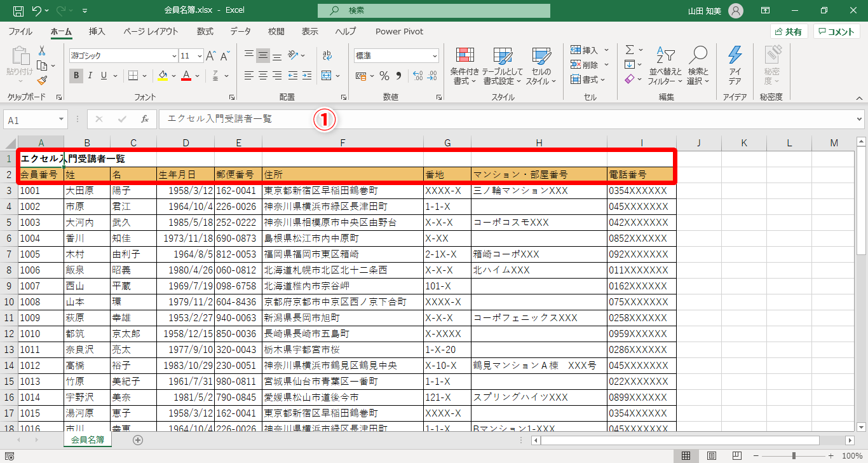Open the Power Pivot tab
Viewport: 868px width, 463px height.
pos(399,32)
